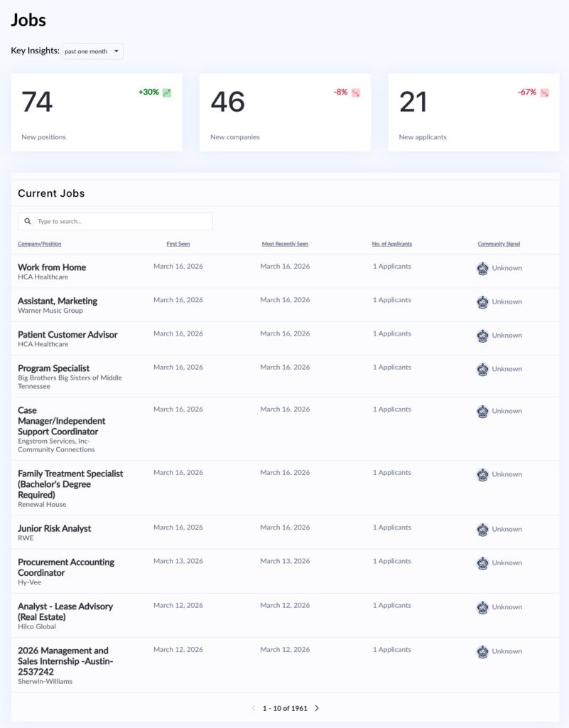Sort by the First Seen column header

(178, 243)
